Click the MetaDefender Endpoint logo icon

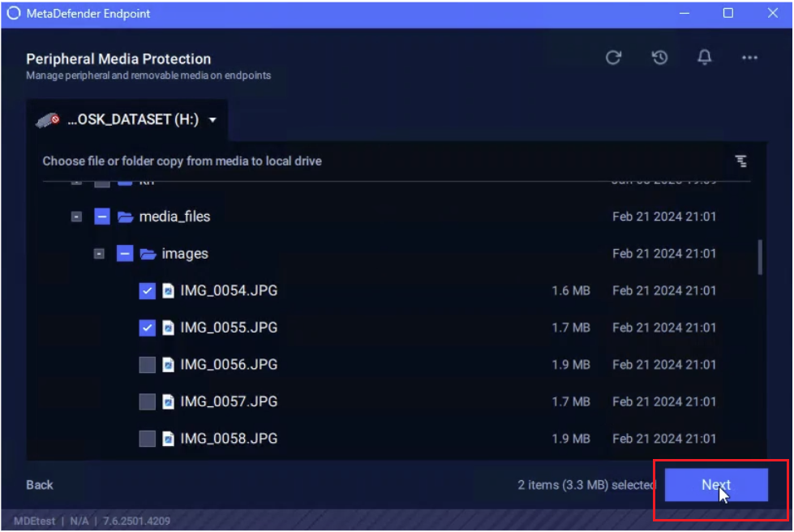14,13
